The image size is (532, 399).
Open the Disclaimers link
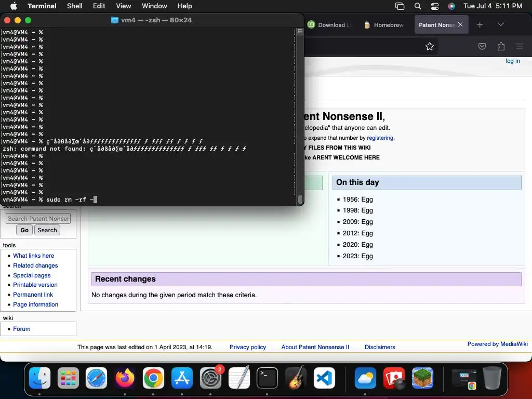point(380,347)
